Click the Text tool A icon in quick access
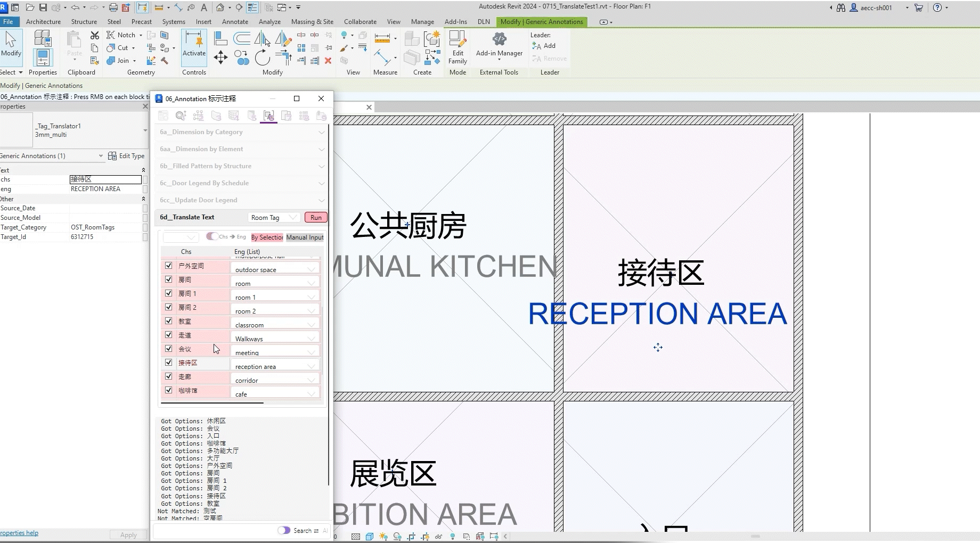Viewport: 980px width, 543px height. 203,7
